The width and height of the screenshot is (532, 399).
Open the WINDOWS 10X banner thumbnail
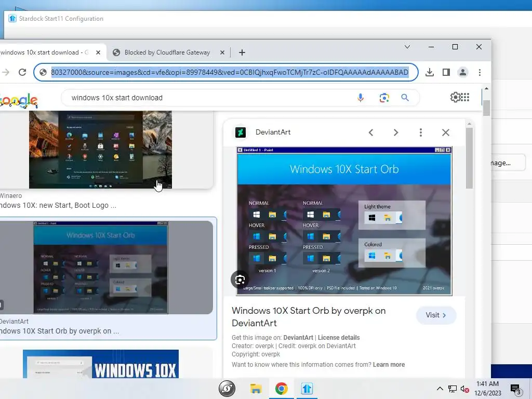click(101, 364)
